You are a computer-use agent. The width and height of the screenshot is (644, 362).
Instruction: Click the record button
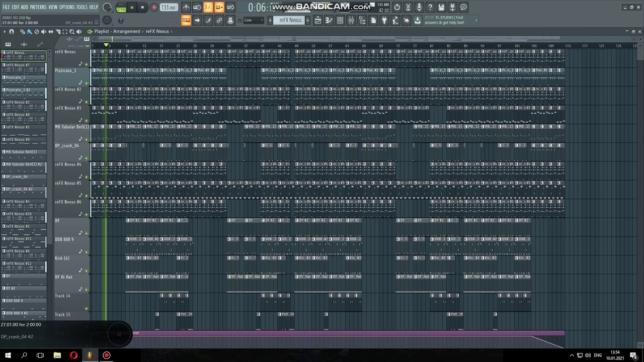pos(154,8)
